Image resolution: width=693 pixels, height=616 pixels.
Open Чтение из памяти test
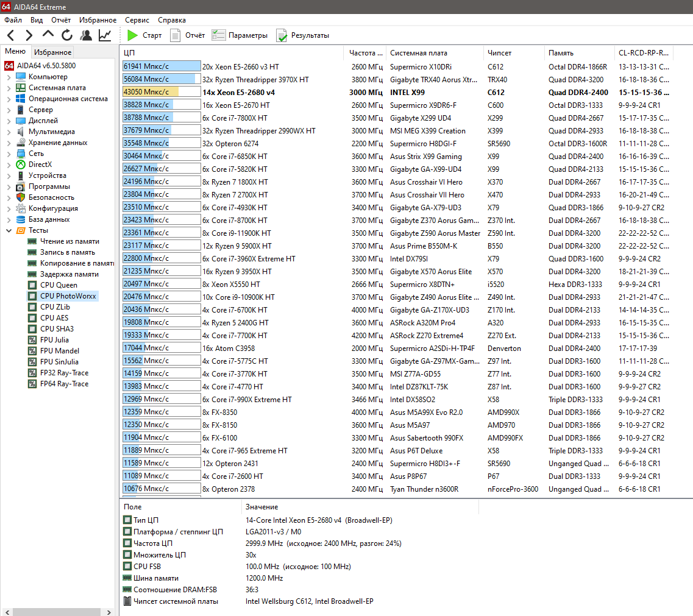coord(70,241)
